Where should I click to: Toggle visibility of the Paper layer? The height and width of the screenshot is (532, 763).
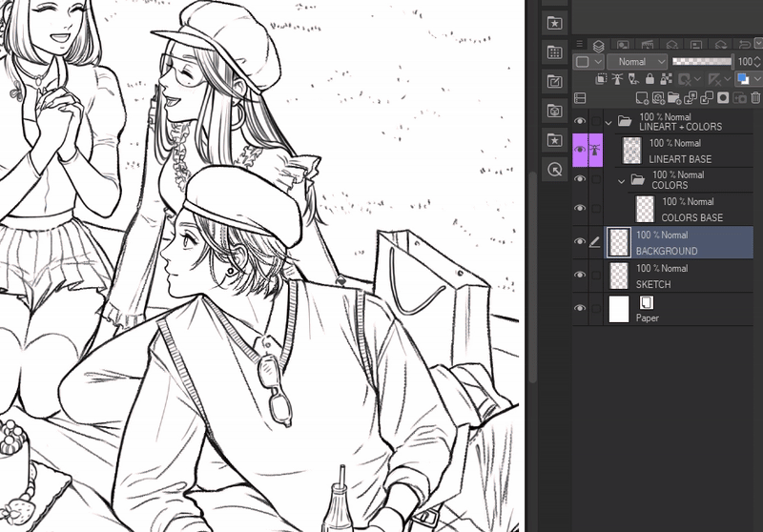tap(580, 309)
